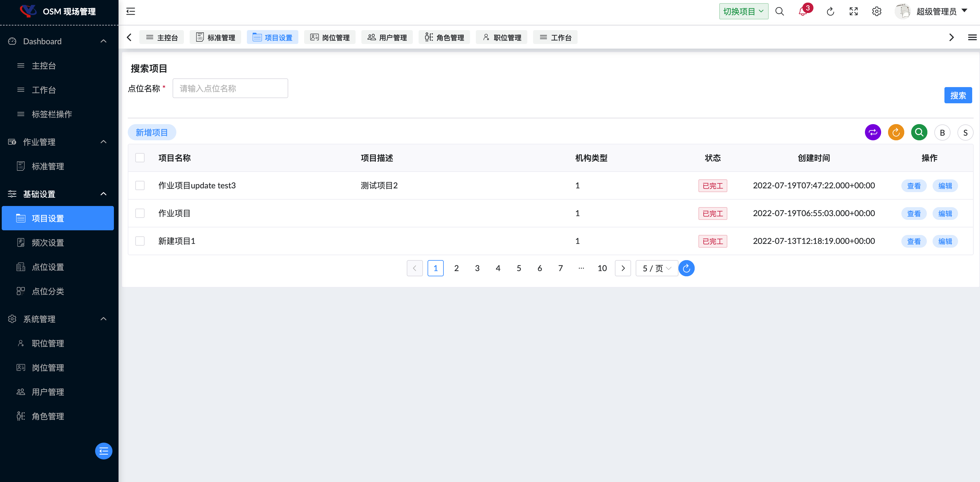Screen dimensions: 980x482
Task: Click the blue 搜索 button
Action: (x=958, y=95)
